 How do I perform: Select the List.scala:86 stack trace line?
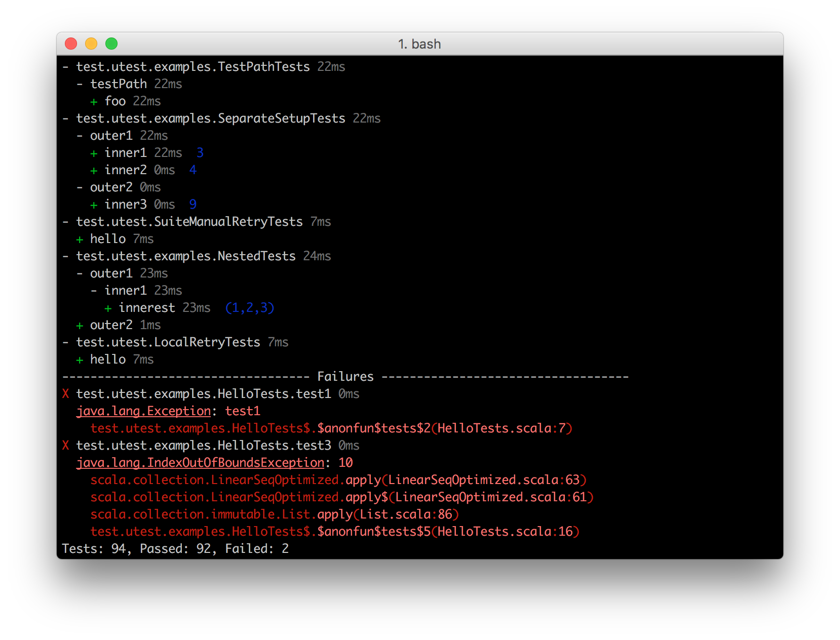[x=274, y=514]
